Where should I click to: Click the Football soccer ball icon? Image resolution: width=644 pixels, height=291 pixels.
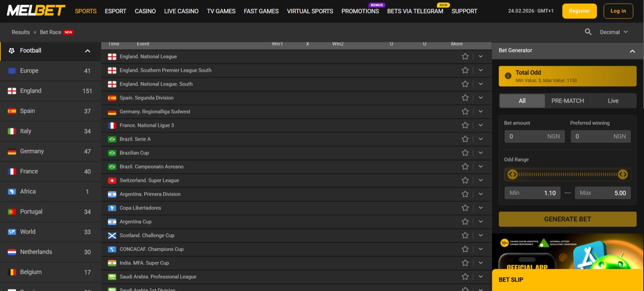click(x=12, y=51)
